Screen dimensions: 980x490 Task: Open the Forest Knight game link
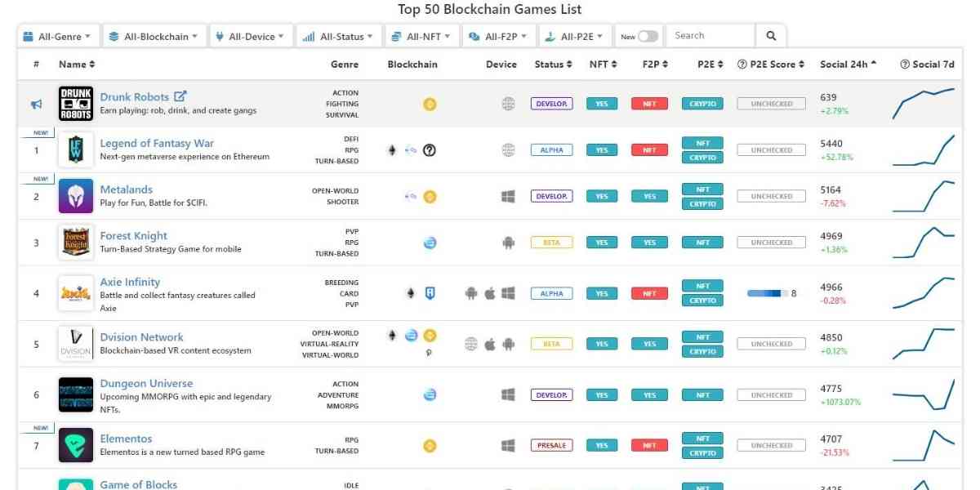point(134,236)
